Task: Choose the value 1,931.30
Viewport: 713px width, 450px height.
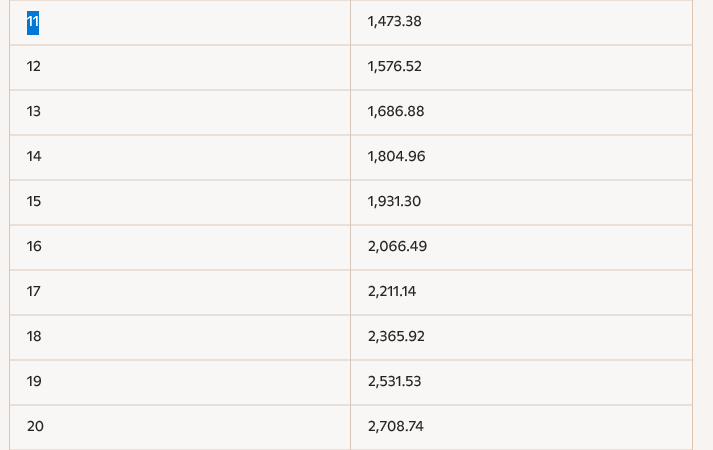Action: click(394, 201)
